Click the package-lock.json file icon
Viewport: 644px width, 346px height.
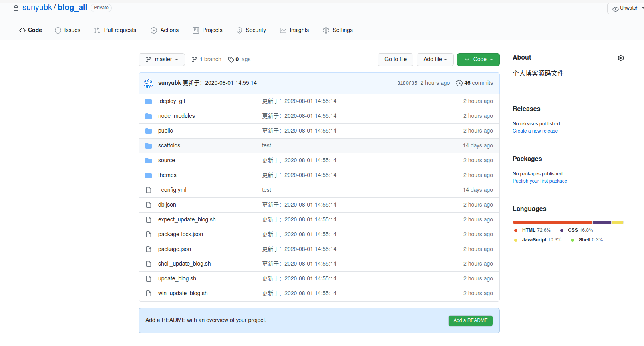click(149, 235)
